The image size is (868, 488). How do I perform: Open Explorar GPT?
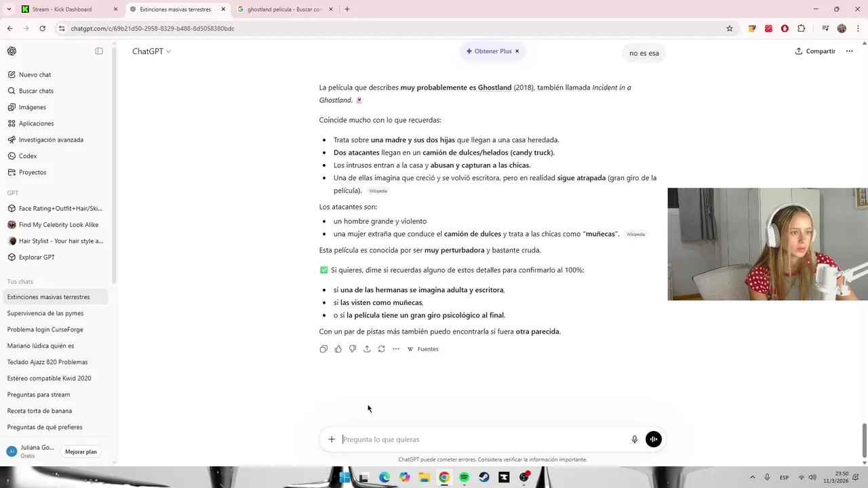(56, 257)
